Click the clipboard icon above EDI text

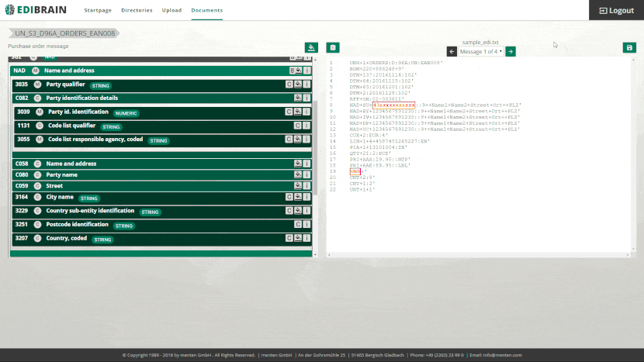coord(332,47)
